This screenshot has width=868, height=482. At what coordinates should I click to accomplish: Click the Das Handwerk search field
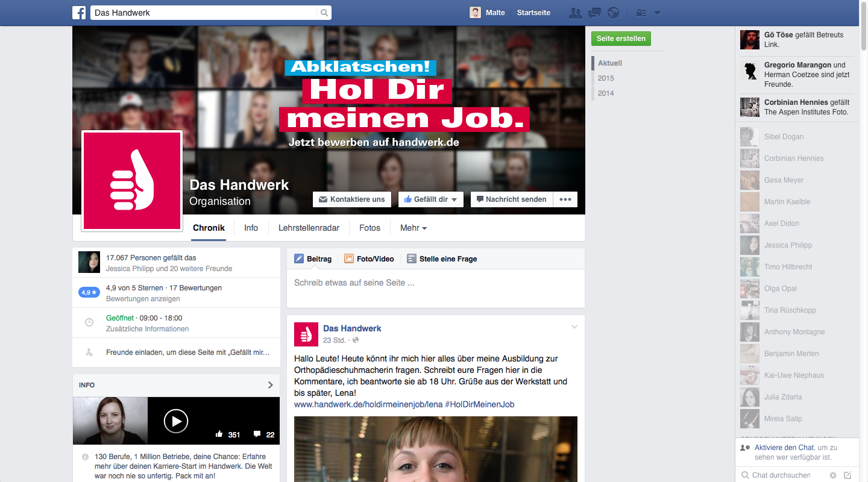204,13
